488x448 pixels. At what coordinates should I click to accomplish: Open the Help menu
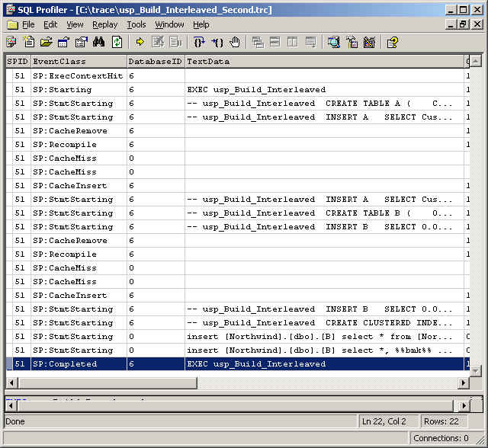point(201,24)
